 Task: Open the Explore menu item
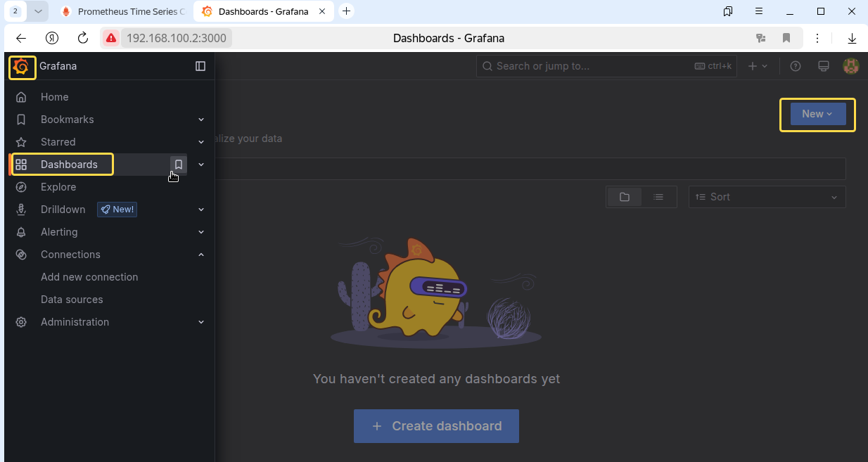point(58,187)
